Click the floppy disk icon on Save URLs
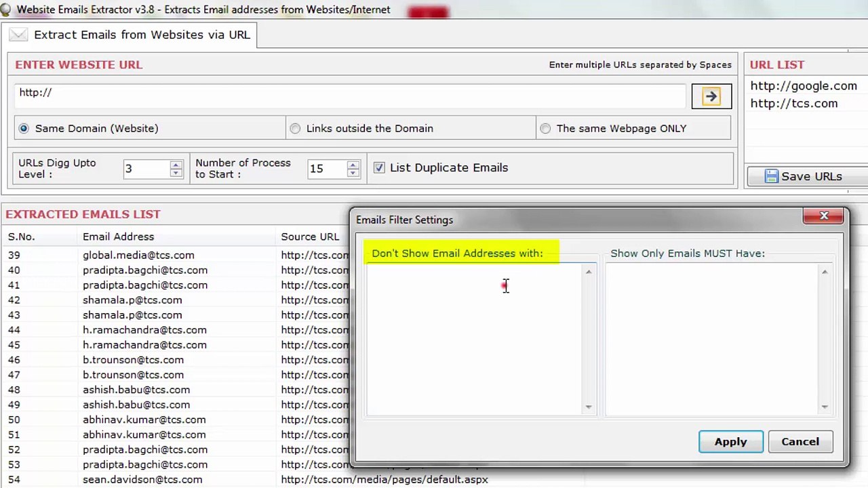Screen dimensions: 868x488 tap(771, 176)
